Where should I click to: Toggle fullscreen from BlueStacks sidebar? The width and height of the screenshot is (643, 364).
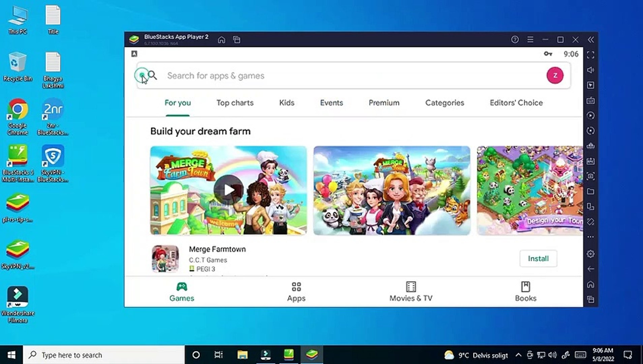590,55
